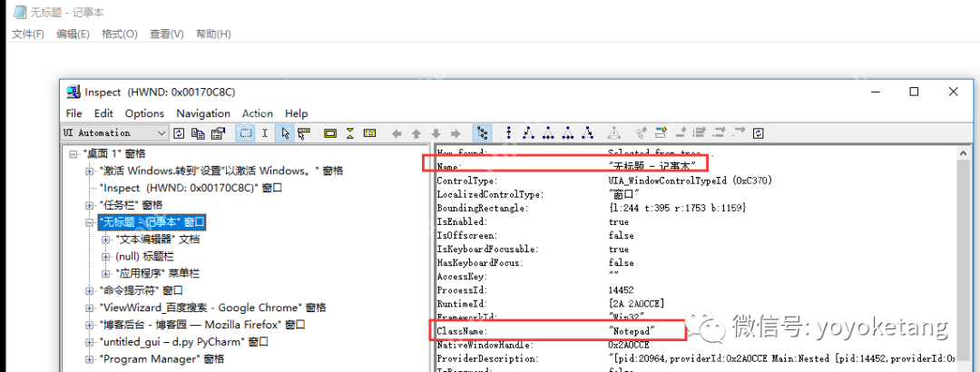This screenshot has height=372, width=980.
Task: Expand the Mozilla Firefox 窗口 node
Action: (89, 325)
